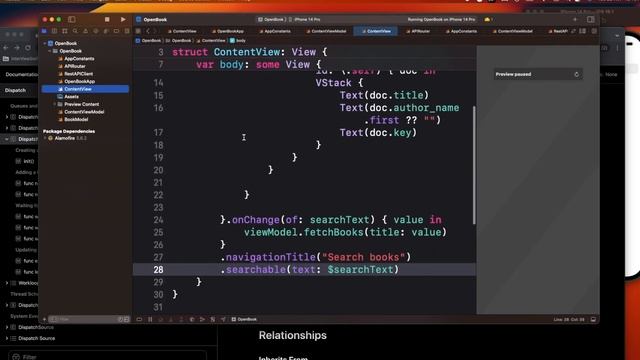Open the Issue navigator warning icon

[85, 31]
